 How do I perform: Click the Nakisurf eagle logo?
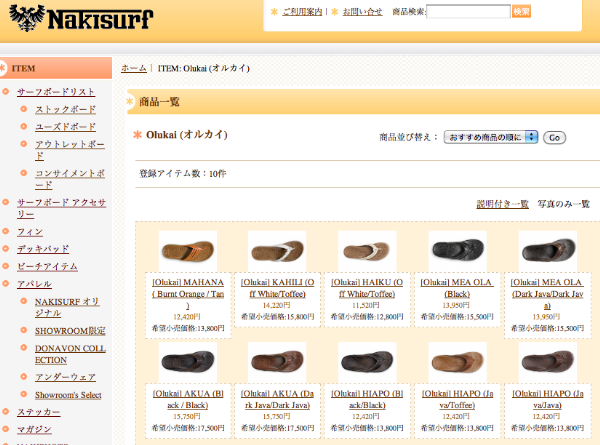(x=81, y=18)
